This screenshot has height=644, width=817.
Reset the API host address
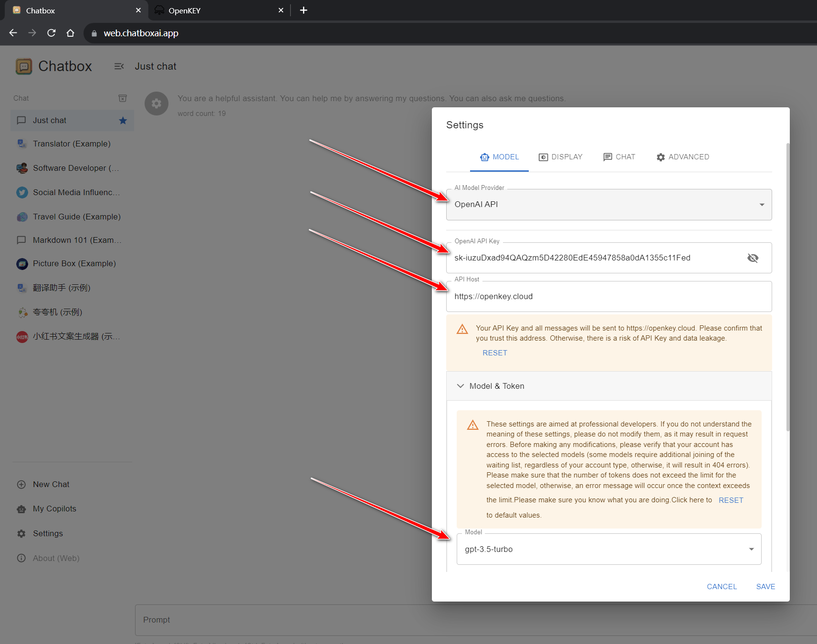click(494, 353)
